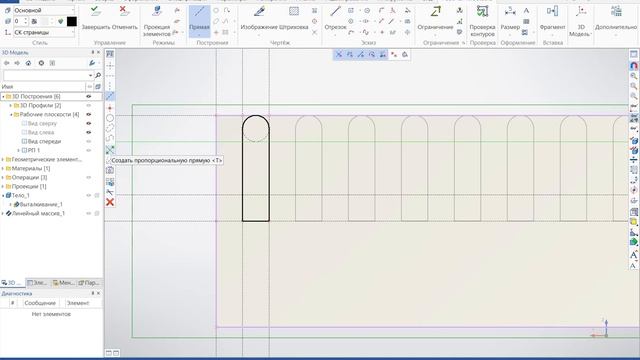Open the Основной line style dropdown
The height and width of the screenshot is (360, 640).
pos(44,10)
